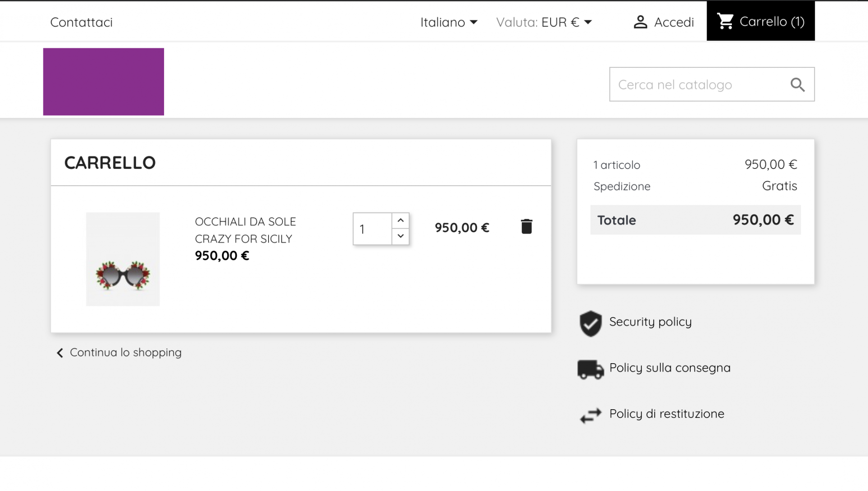Click the return policy arrows icon

[590, 415]
